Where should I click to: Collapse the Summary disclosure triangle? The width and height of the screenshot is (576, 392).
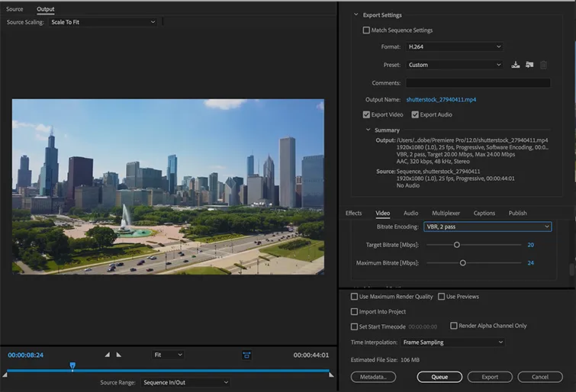[x=369, y=130]
